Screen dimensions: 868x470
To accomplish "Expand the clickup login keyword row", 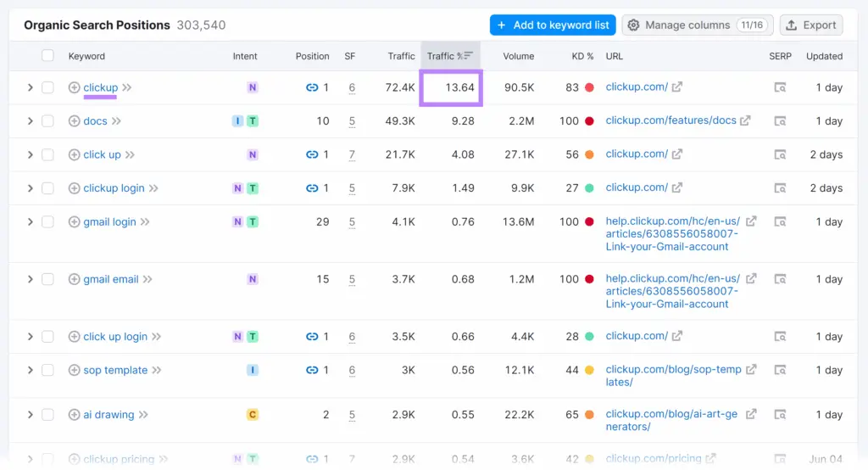I will click(30, 188).
